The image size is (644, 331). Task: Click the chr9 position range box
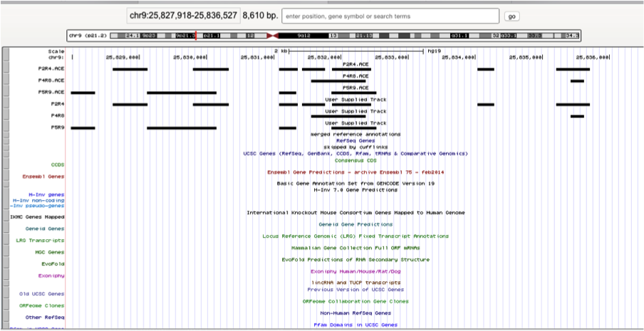(183, 16)
